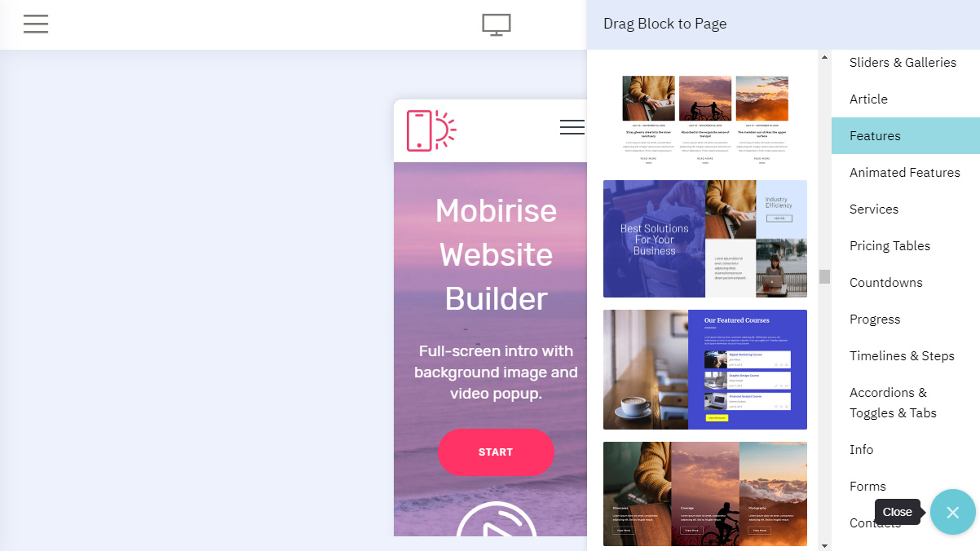Click the scroll up arrow of blocks list
This screenshot has height=551, width=980.
(x=824, y=58)
